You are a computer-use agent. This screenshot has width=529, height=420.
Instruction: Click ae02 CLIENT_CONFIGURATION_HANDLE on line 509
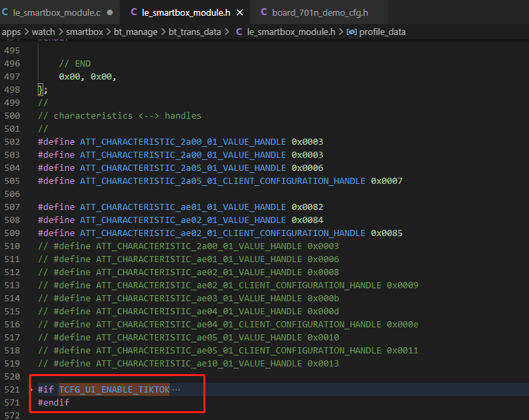pyautogui.click(x=223, y=233)
